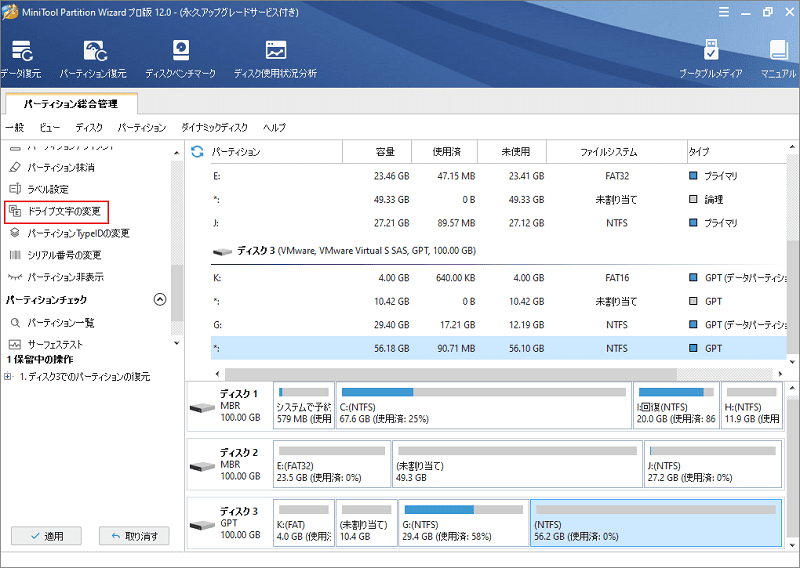800x568 pixels.
Task: Select J:(NTFS) block in Disk 2 map
Action: (713, 464)
